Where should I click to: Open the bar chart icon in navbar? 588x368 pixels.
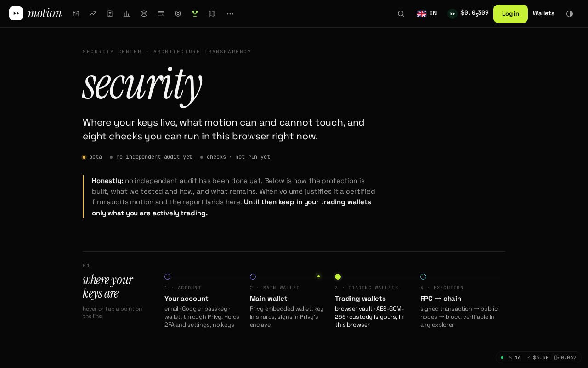coord(127,14)
